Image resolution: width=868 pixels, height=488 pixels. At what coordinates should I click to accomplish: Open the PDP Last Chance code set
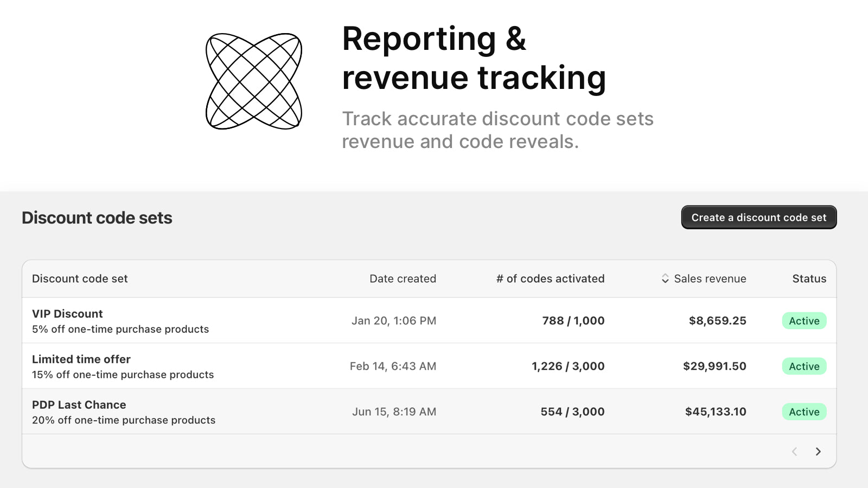coord(79,405)
